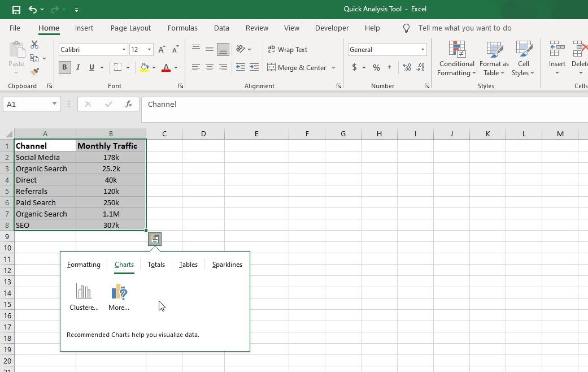The image size is (588, 372).
Task: Expand the Fill Color dropdown arrow
Action: pyautogui.click(x=153, y=67)
